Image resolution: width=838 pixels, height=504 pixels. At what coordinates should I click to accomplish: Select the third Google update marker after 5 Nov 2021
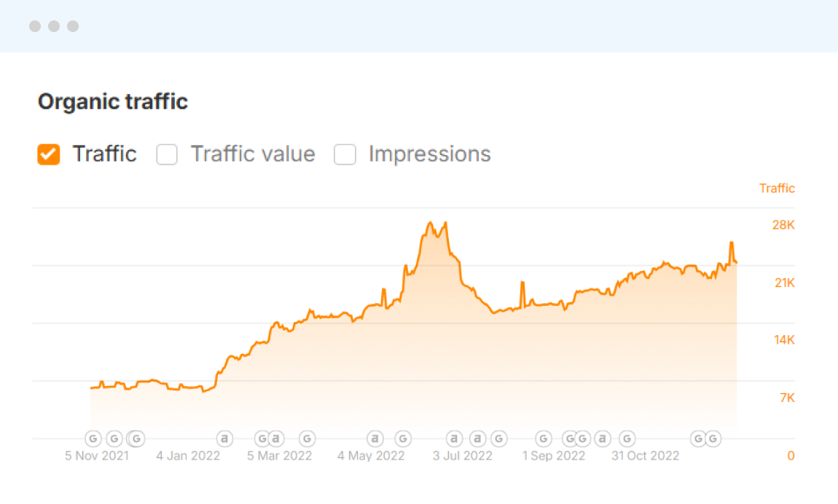coord(135,438)
